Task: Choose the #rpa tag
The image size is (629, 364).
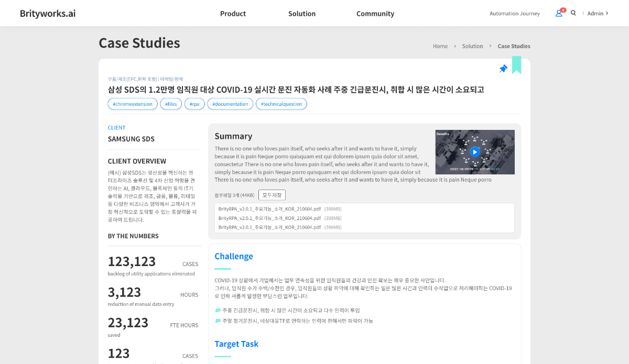Action: click(194, 104)
